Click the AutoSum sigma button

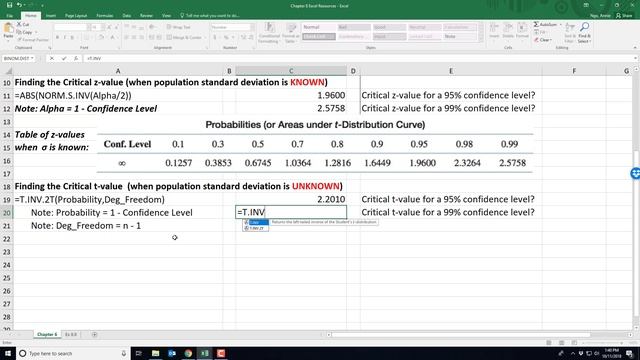[x=545, y=24]
